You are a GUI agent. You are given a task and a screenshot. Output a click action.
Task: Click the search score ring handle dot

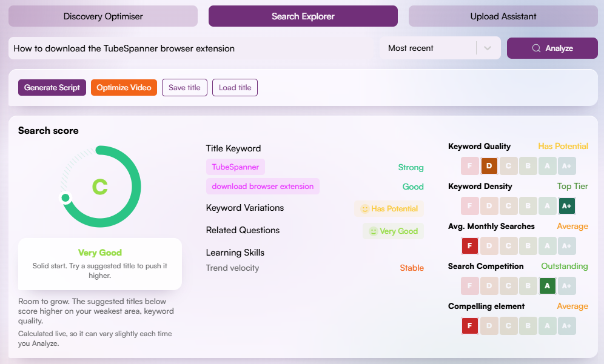[66, 198]
